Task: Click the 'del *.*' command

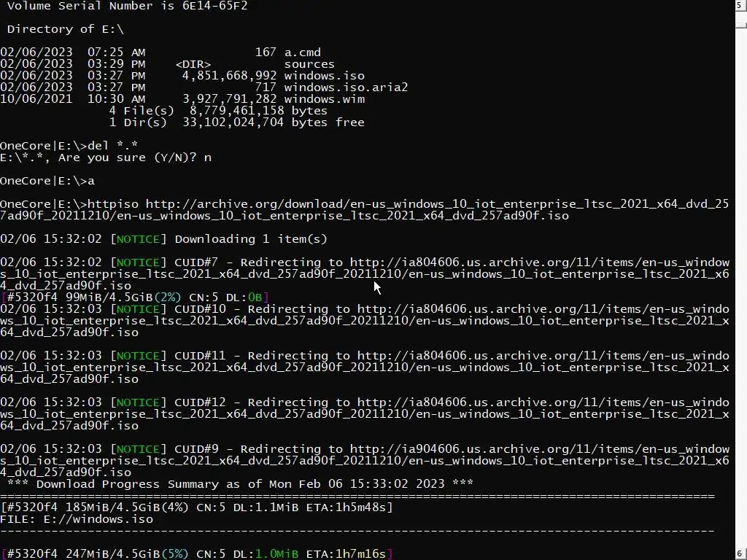Action: click(x=113, y=146)
